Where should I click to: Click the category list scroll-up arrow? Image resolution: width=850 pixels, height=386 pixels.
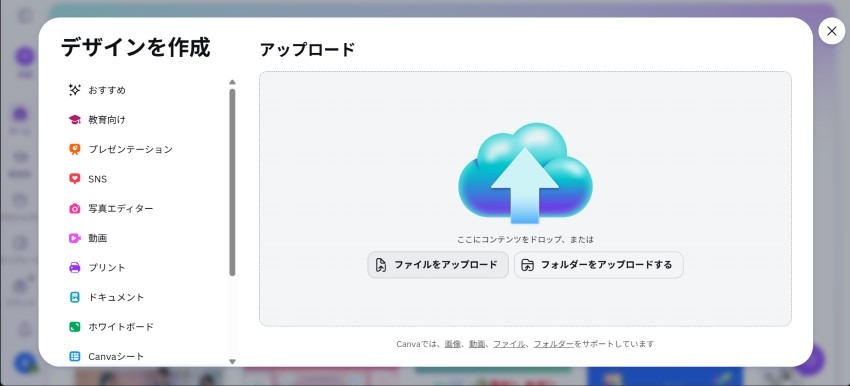tap(233, 82)
